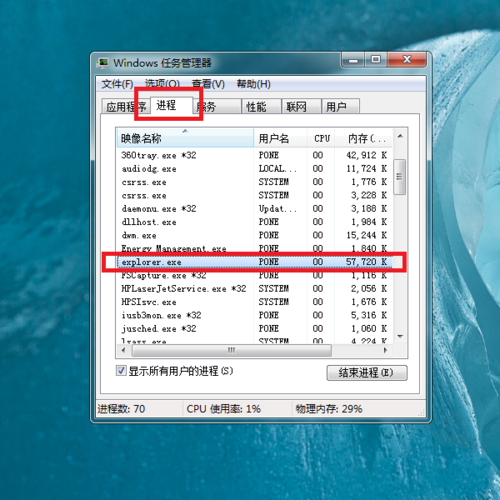This screenshot has height=500, width=500.
Task: Select the iusb3mon.exe *32 process
Action: [x=255, y=315]
